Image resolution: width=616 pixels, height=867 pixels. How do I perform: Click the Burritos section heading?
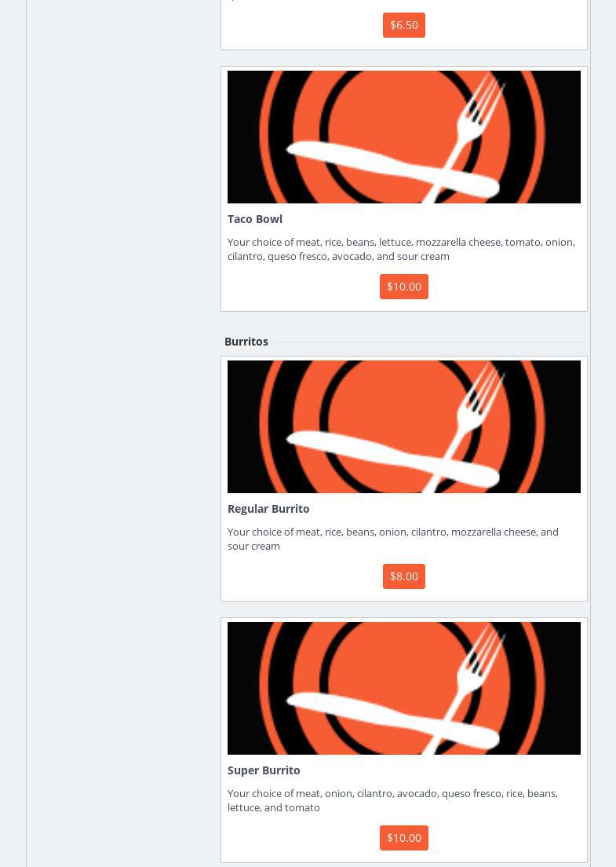246,342
